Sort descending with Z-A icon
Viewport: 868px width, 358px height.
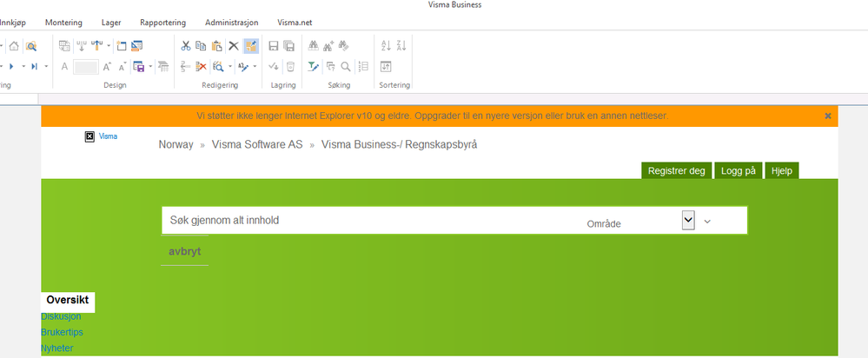(x=401, y=46)
